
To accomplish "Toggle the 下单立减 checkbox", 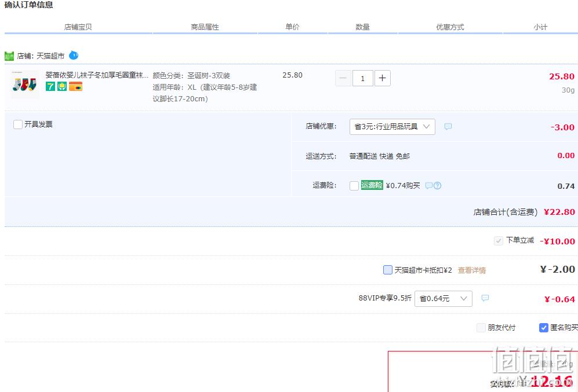I will 499,241.
